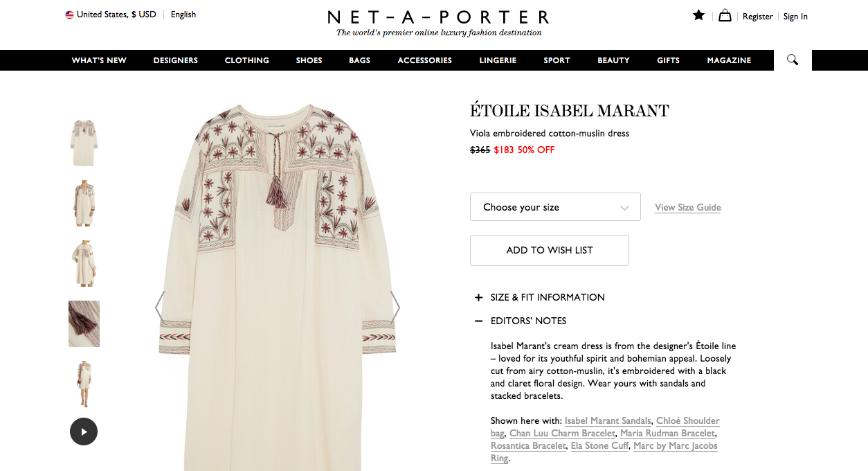
Task: Click the United States flag icon
Action: 69,15
